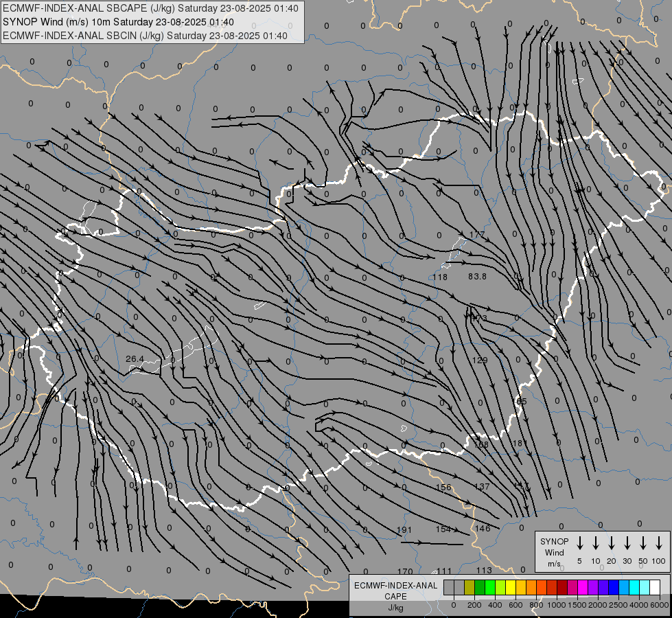Click the 170 CAPE value on the map
Image resolution: width=672 pixels, height=618 pixels.
pos(405,572)
